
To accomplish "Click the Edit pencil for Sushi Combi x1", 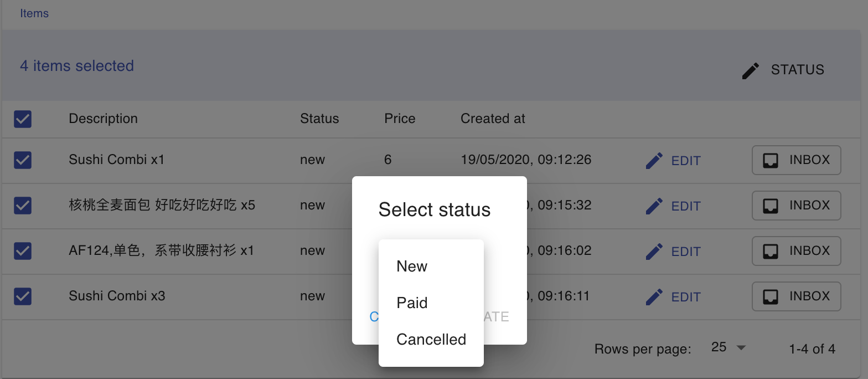I will [x=654, y=160].
